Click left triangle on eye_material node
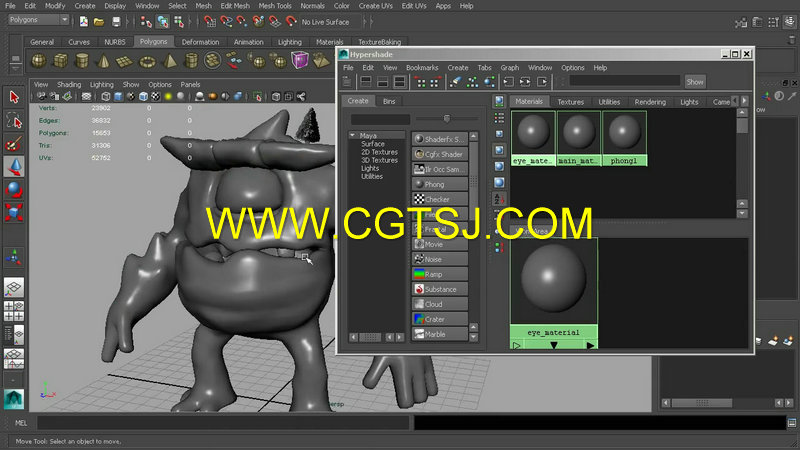 pyautogui.click(x=517, y=345)
